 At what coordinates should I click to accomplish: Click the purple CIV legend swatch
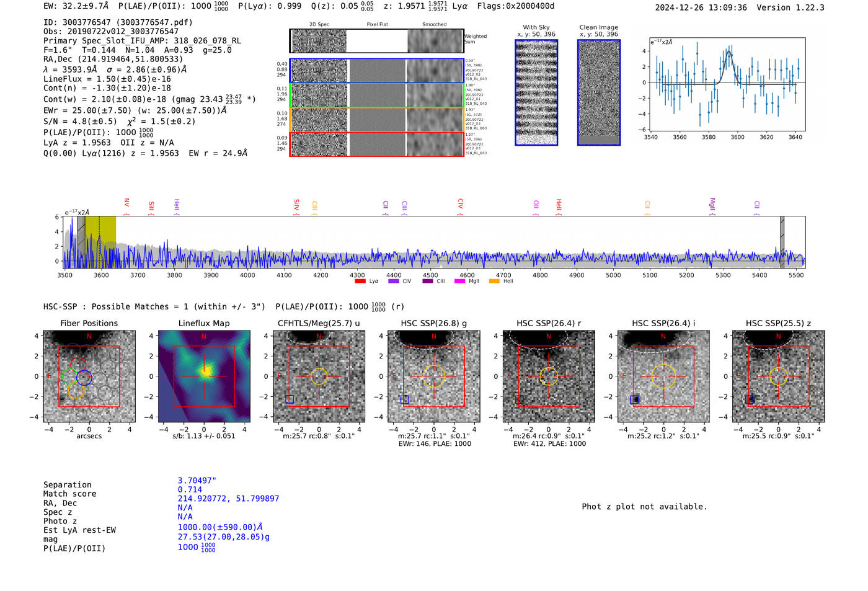click(394, 281)
